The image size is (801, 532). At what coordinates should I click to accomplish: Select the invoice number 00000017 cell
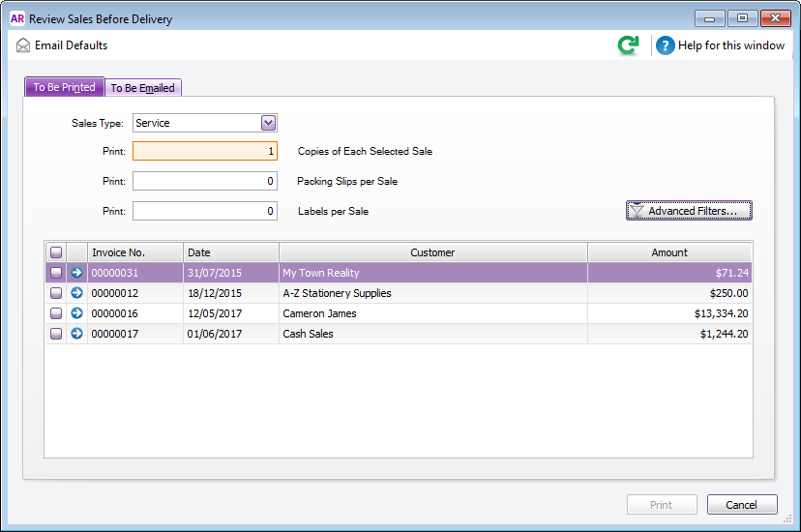[x=135, y=334]
